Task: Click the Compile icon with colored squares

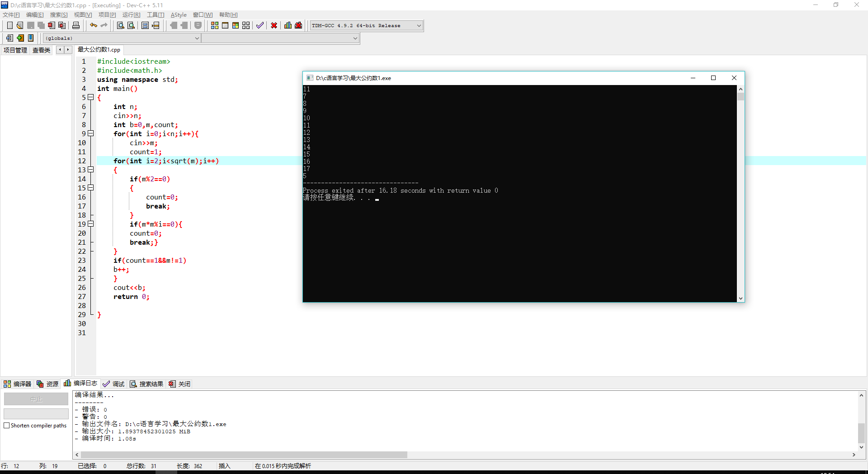Action: (x=215, y=25)
